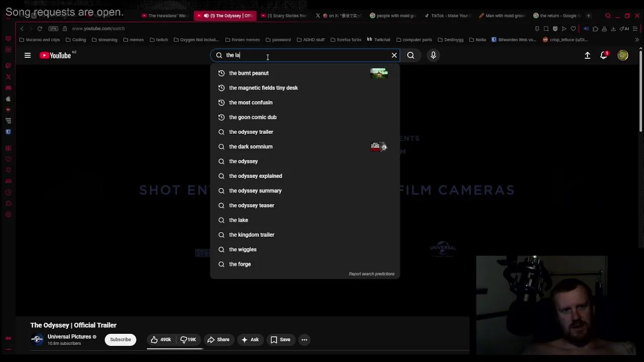The height and width of the screenshot is (362, 644).
Task: Open Discord in the browser sidebar
Action: click(8, 88)
